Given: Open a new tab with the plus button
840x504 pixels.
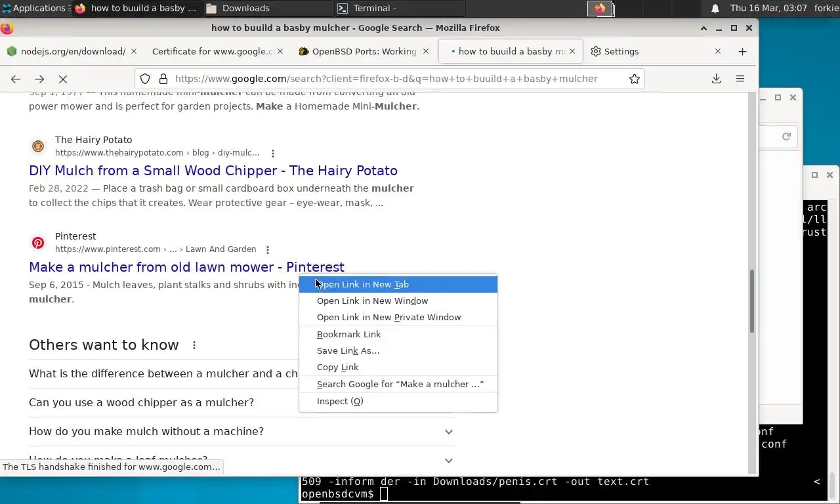Looking at the screenshot, I should [742, 51].
